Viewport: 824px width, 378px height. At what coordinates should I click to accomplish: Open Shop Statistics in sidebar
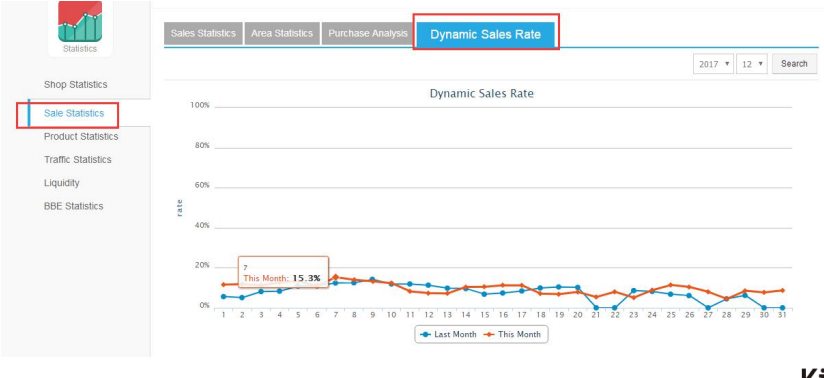[76, 85]
